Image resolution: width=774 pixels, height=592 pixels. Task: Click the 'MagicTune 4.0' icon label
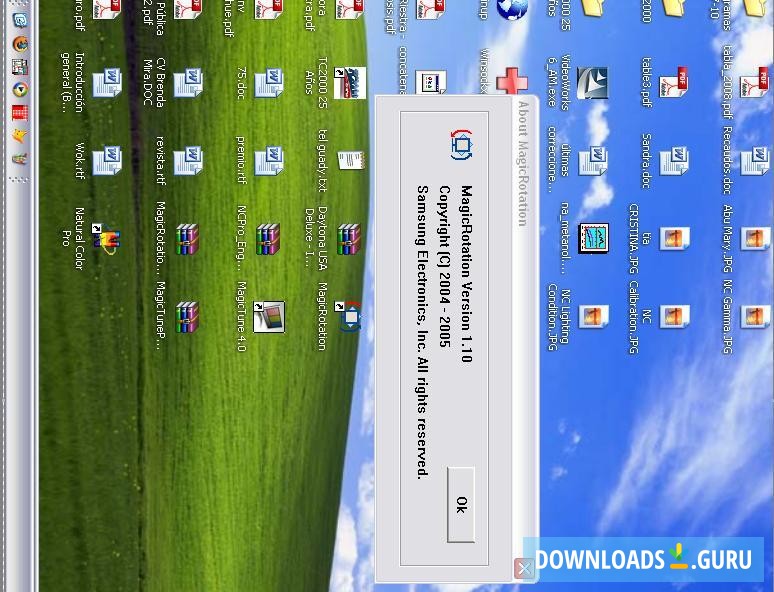point(241,316)
